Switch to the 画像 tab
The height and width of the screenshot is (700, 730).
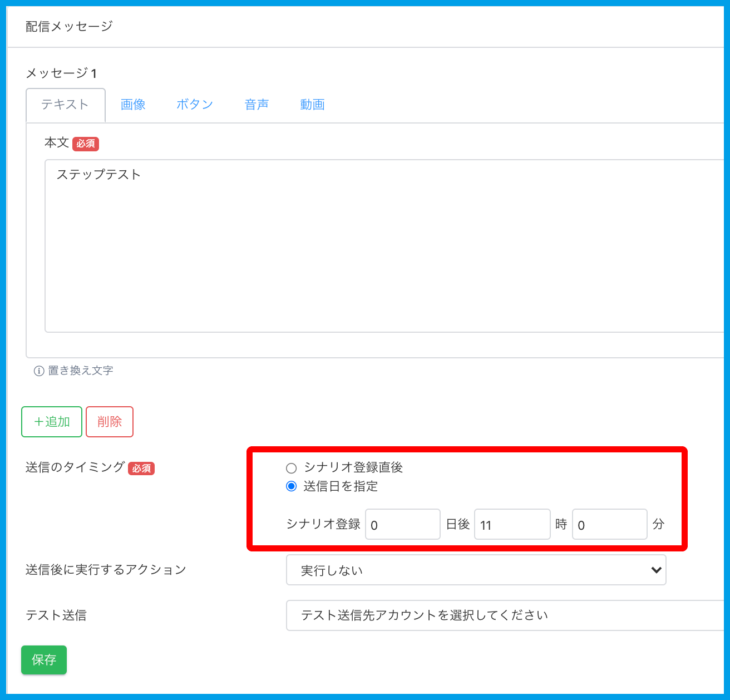pyautogui.click(x=133, y=105)
